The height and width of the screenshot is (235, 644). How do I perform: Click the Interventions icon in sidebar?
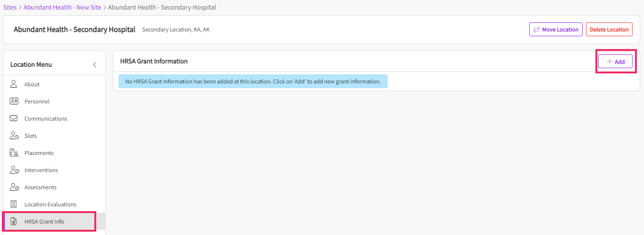pos(14,170)
